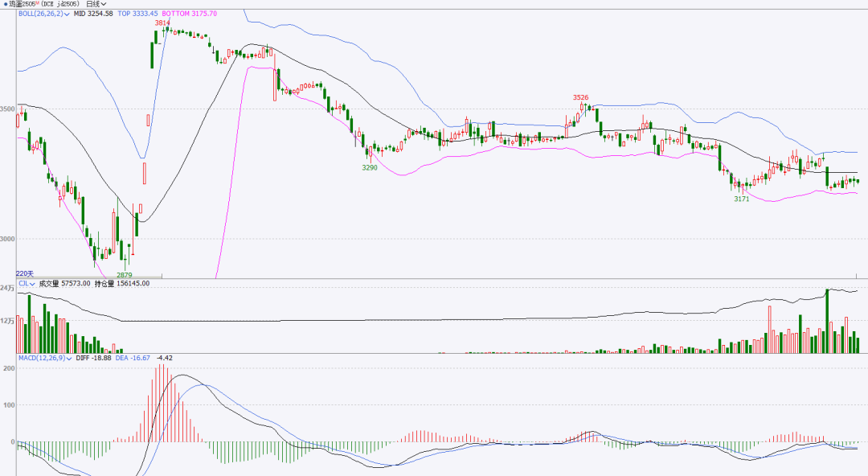Click the blue dot before 鸡蛋2505 title
868x476 pixels.
(x=5, y=4)
